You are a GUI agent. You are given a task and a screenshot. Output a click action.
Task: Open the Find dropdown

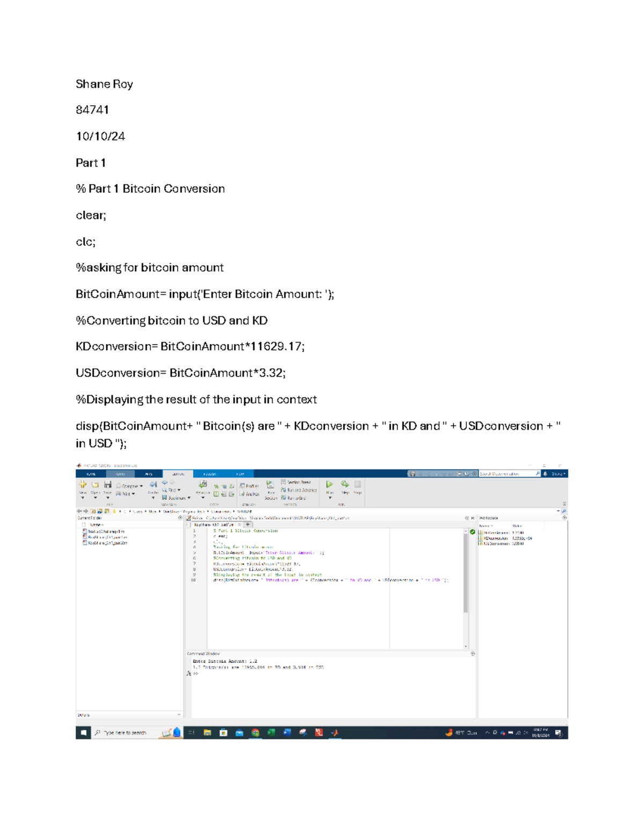pyautogui.click(x=172, y=490)
